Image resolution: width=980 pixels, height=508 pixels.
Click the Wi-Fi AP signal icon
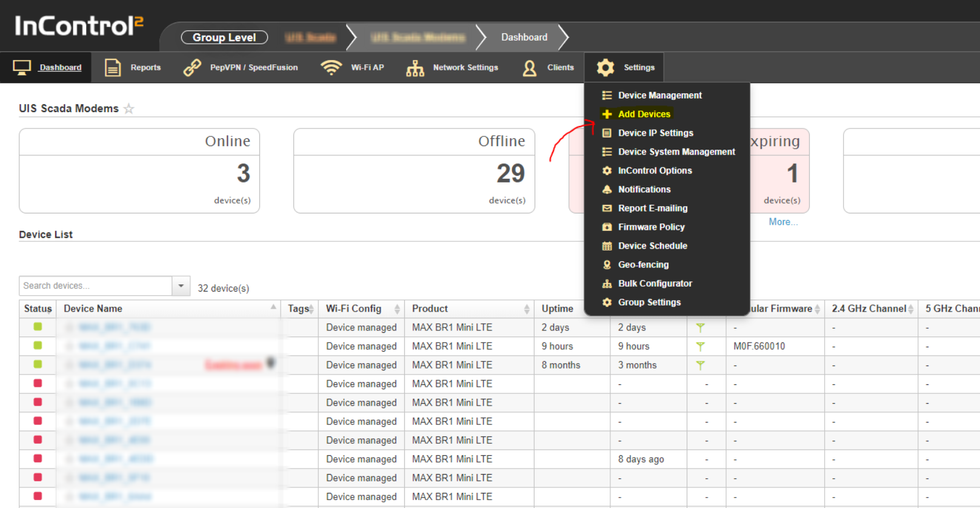(331, 67)
